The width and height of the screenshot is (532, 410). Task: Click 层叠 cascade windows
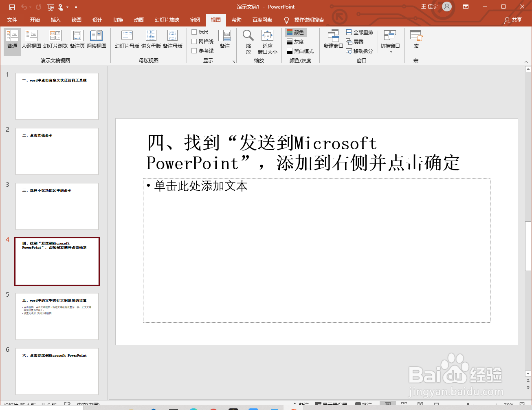coord(354,42)
